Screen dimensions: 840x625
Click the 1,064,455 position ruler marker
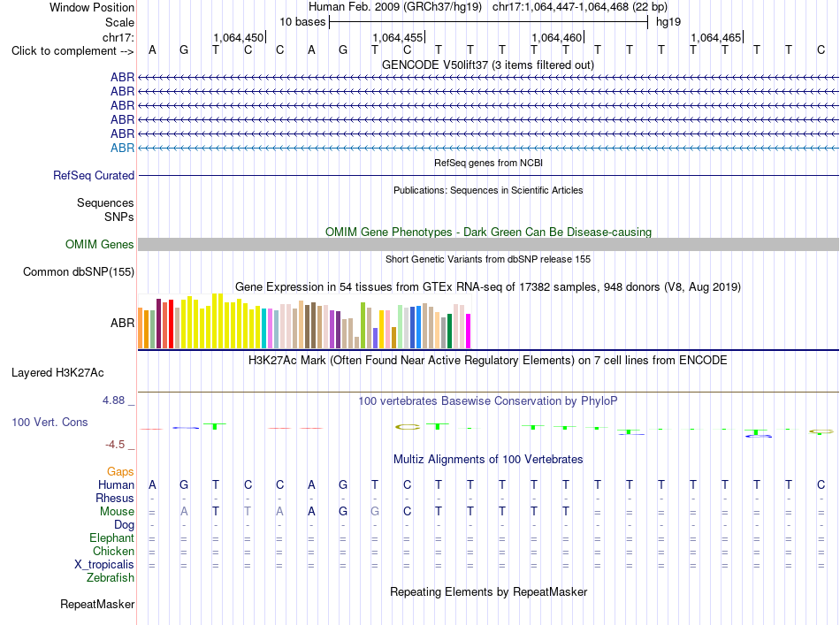pos(399,37)
